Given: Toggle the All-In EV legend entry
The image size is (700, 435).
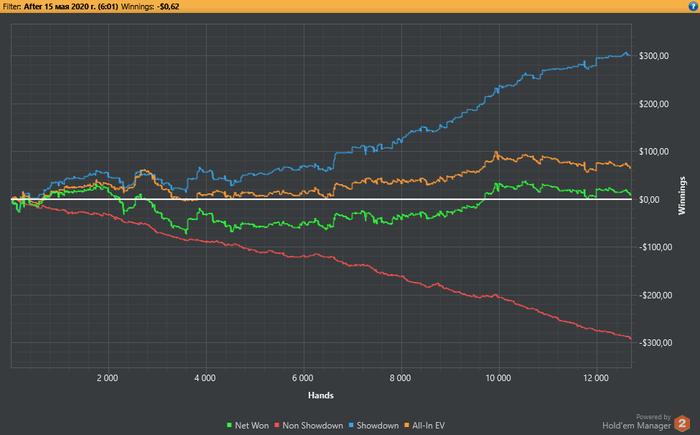Looking at the screenshot, I should (x=425, y=426).
